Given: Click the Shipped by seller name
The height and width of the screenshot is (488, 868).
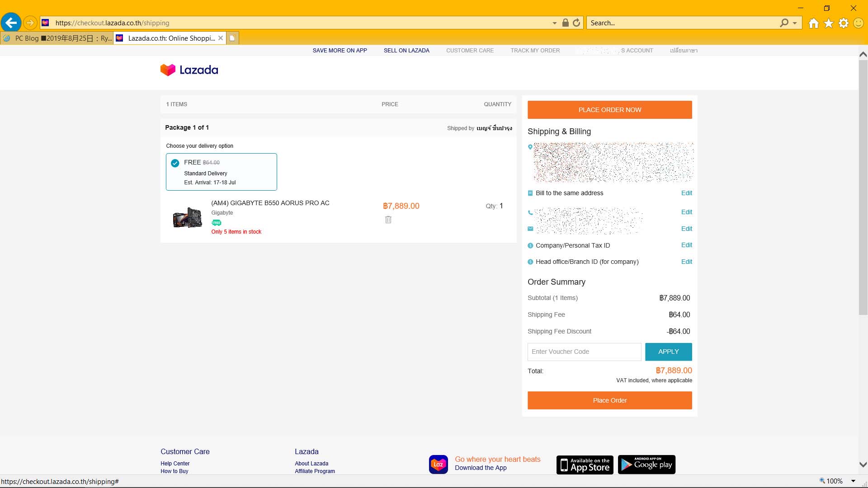Looking at the screenshot, I should tap(494, 128).
